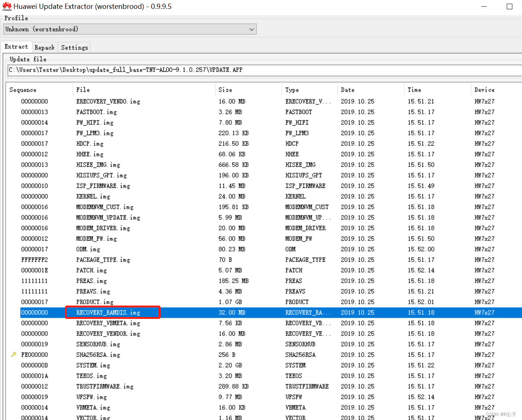522x420 pixels.
Task: Select the HHEE.img file
Action: click(90, 154)
